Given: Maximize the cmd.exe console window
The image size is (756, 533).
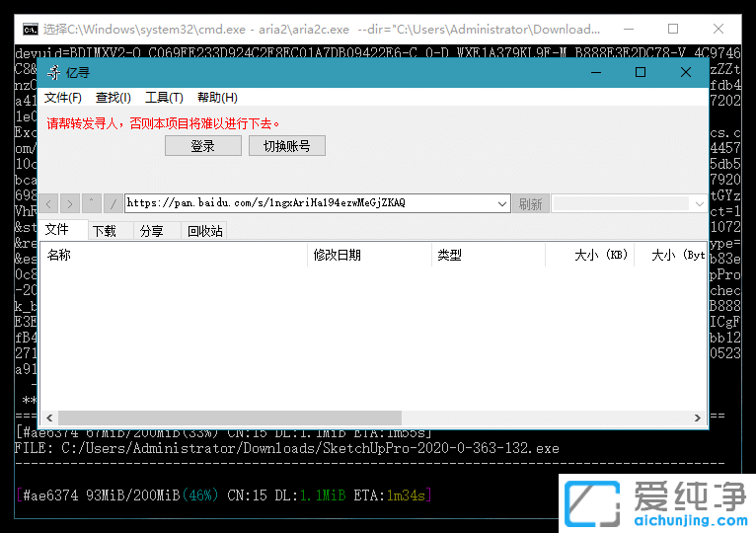Looking at the screenshot, I should [x=673, y=29].
